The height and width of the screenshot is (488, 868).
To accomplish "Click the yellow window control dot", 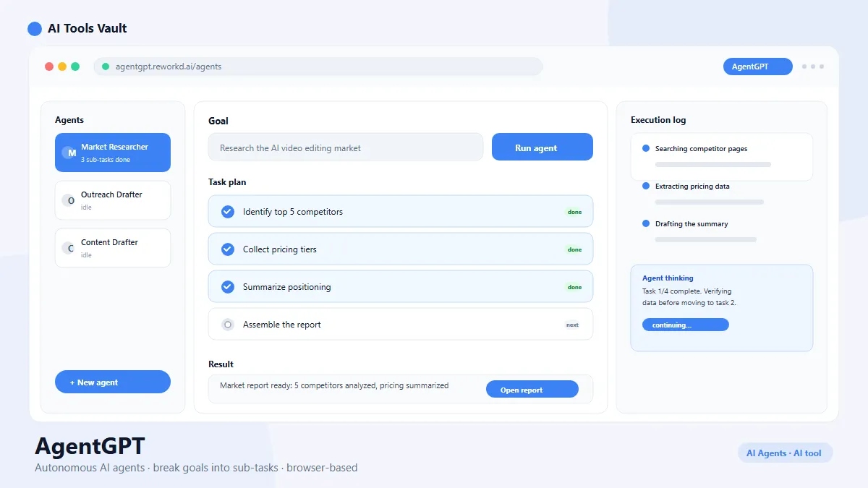I will point(62,67).
